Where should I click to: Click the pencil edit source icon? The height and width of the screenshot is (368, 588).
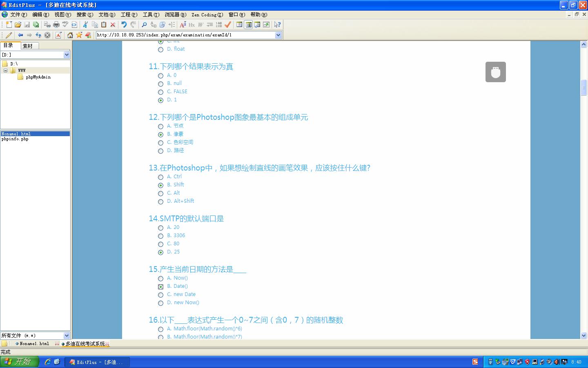pos(9,35)
